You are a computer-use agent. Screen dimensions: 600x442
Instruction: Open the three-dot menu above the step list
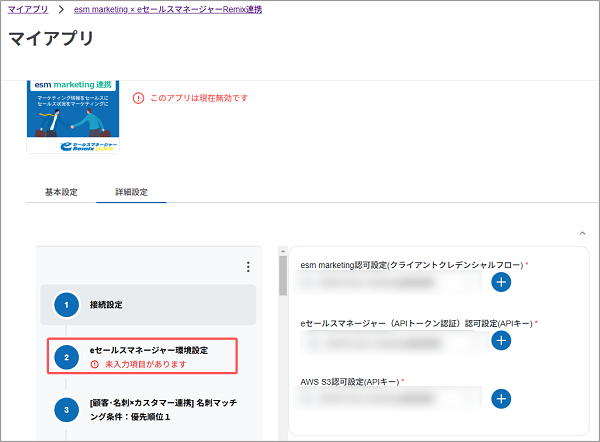tap(248, 267)
